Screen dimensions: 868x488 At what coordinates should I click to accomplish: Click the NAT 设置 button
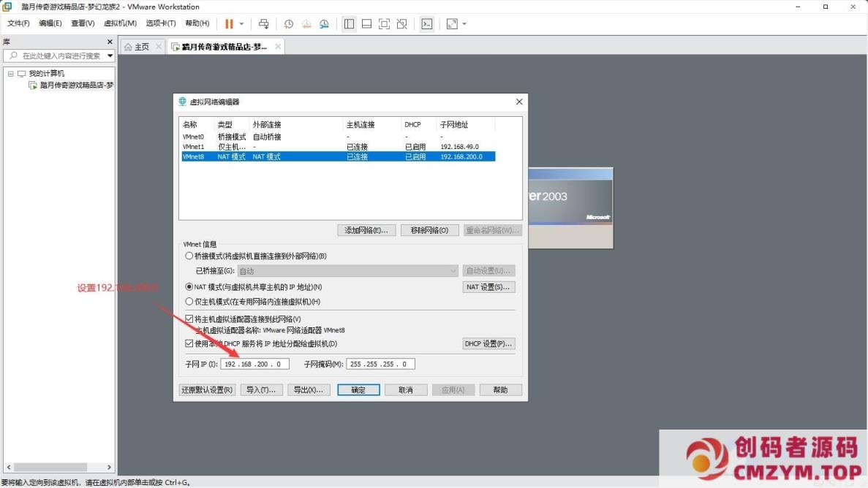tap(488, 286)
